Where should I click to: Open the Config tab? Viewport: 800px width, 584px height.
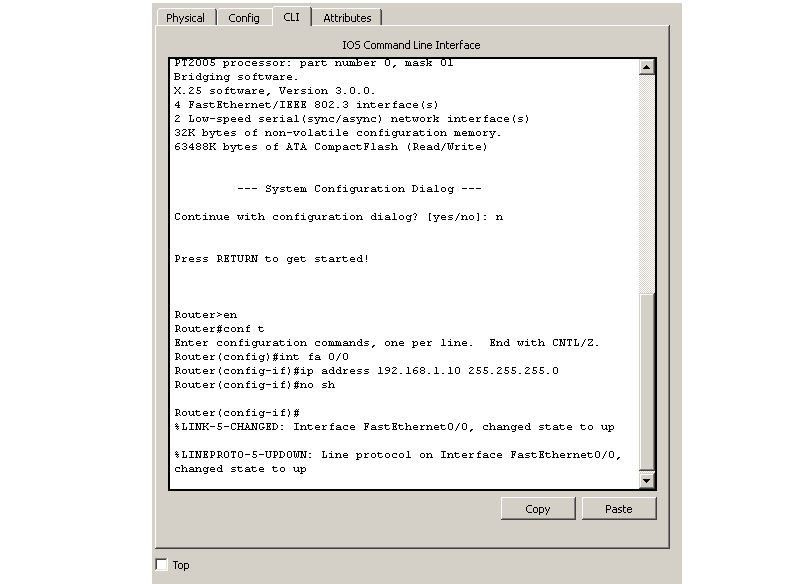click(x=243, y=18)
